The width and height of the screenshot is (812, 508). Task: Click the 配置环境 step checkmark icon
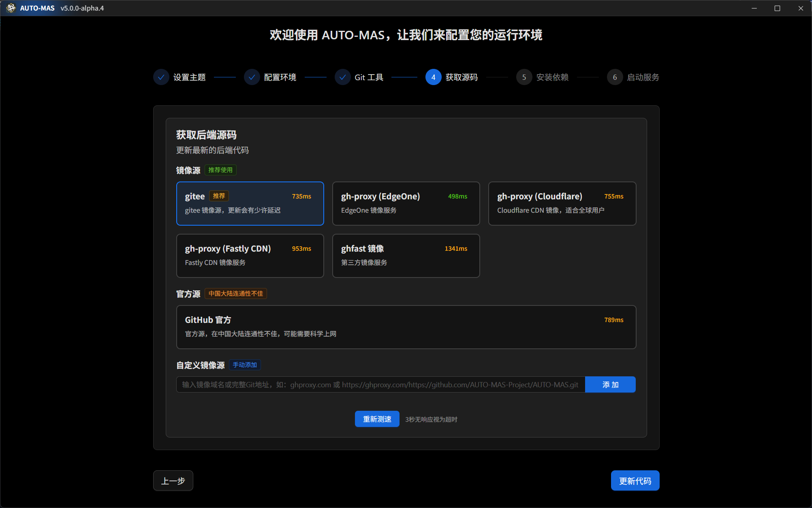point(252,77)
